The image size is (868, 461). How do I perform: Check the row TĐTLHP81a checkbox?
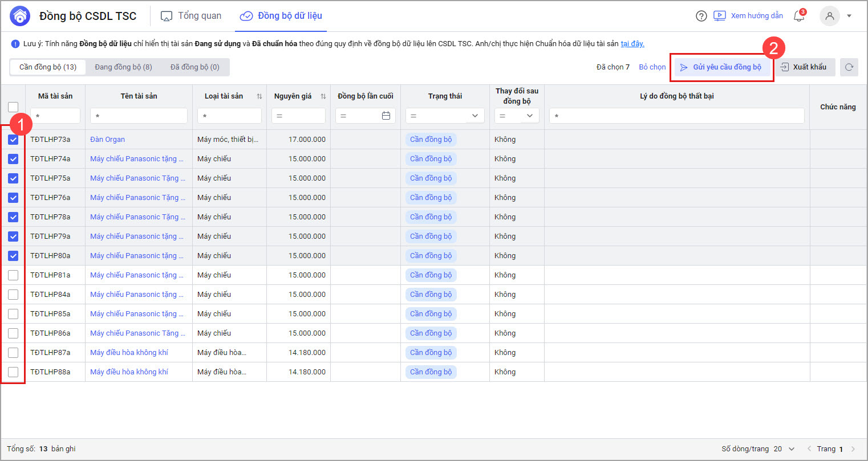13,275
